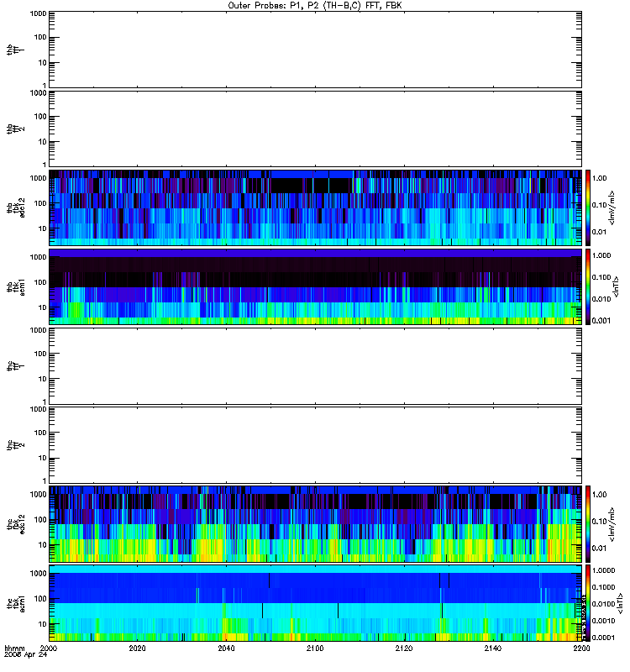This screenshot has width=630, height=672.
Task: Click the '10' y-tick of thb fbk edc12 panel
Action: [43, 228]
